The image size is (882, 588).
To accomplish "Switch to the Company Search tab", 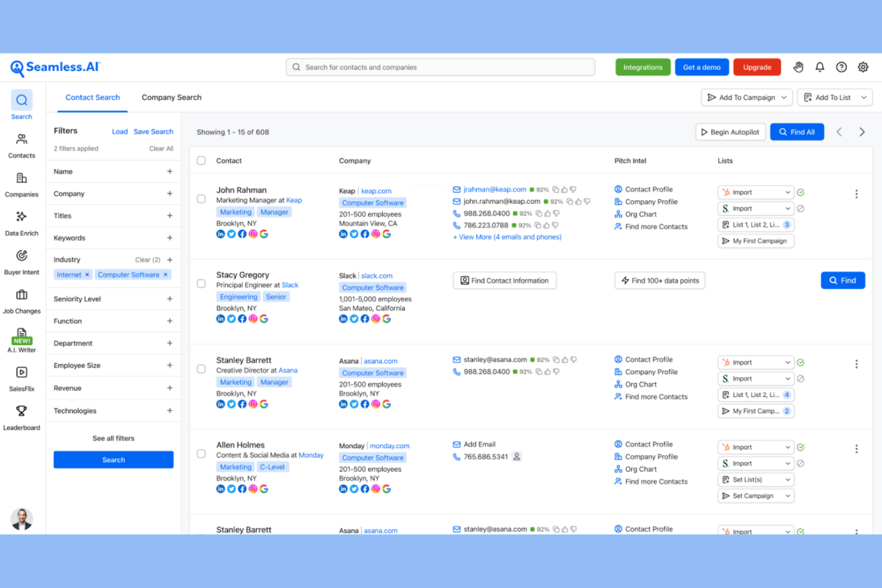I will click(x=171, y=97).
